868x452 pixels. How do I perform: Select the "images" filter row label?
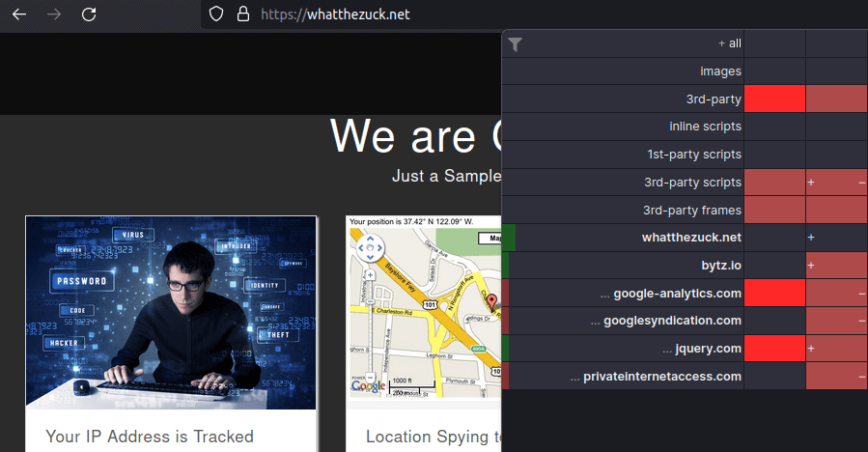coord(720,71)
